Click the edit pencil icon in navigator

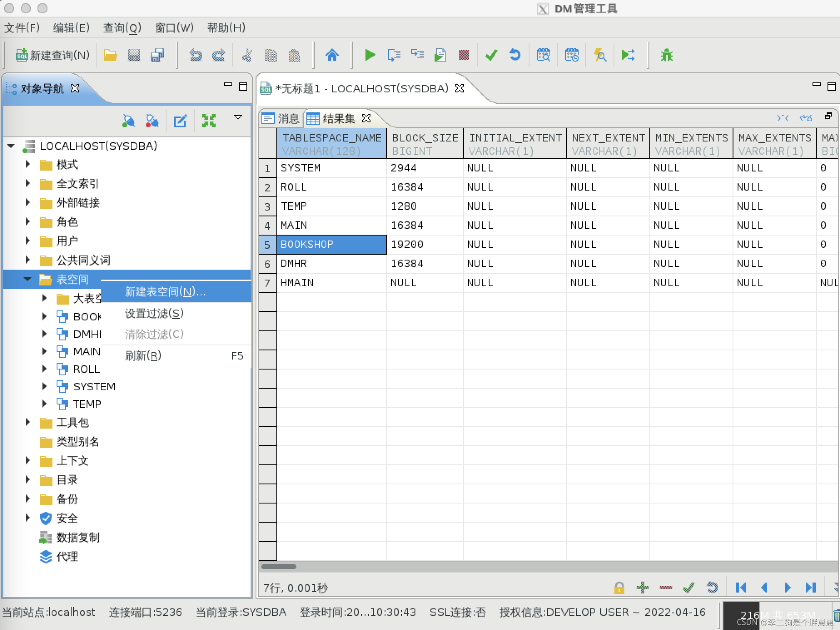180,121
